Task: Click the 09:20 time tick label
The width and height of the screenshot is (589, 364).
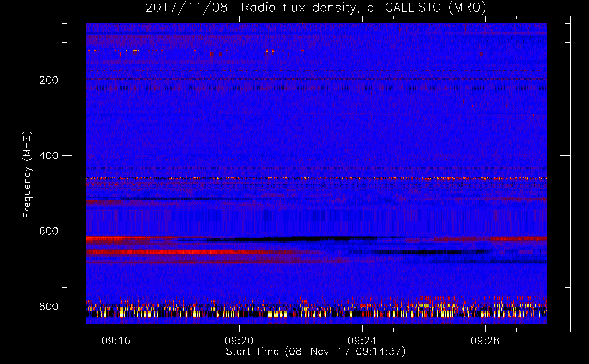Action: (239, 341)
